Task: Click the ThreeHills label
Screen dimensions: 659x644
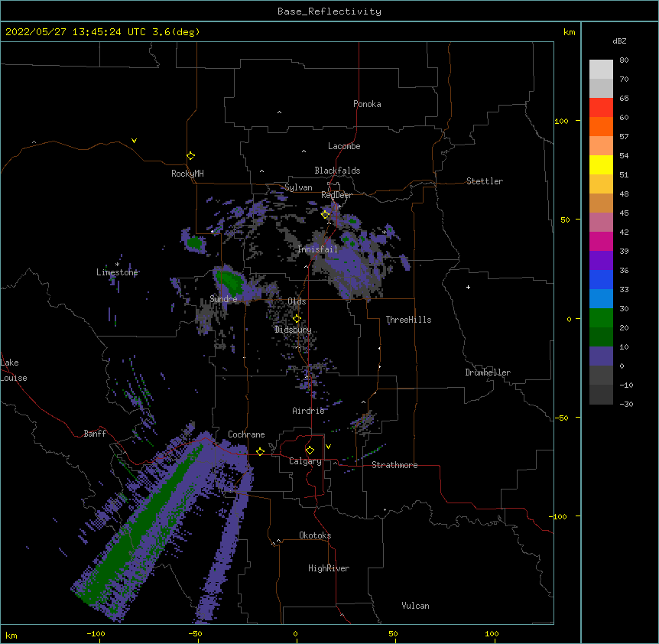Action: [408, 320]
